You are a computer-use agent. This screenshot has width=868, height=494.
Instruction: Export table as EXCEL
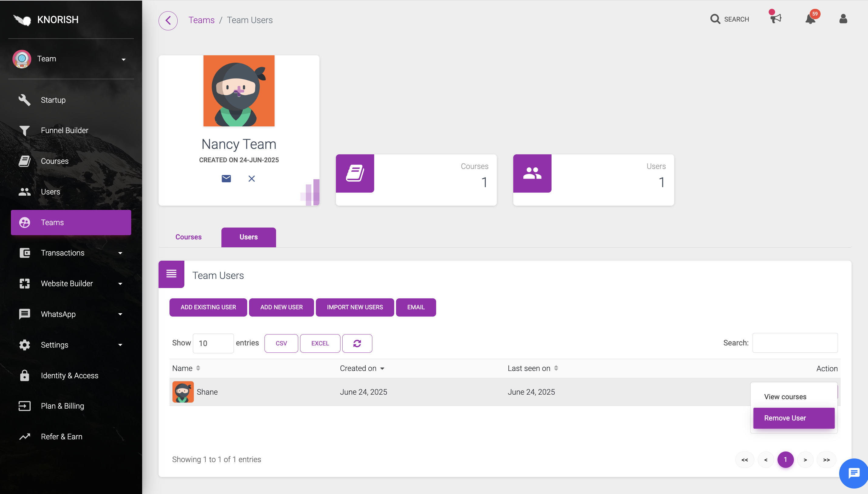point(320,343)
